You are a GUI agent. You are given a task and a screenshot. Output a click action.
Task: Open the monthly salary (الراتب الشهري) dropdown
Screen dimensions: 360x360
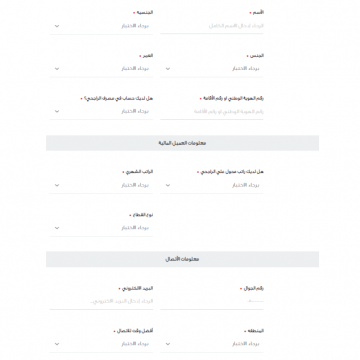(101, 185)
